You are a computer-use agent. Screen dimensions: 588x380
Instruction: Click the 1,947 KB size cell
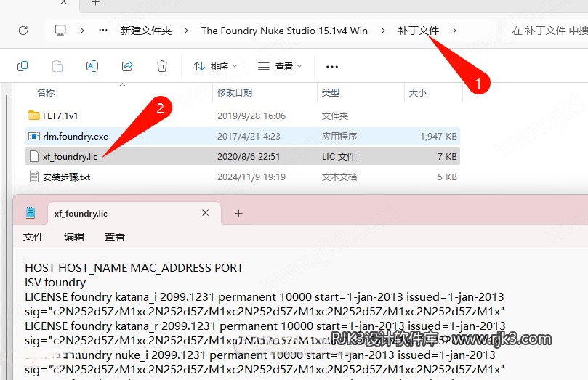point(438,136)
